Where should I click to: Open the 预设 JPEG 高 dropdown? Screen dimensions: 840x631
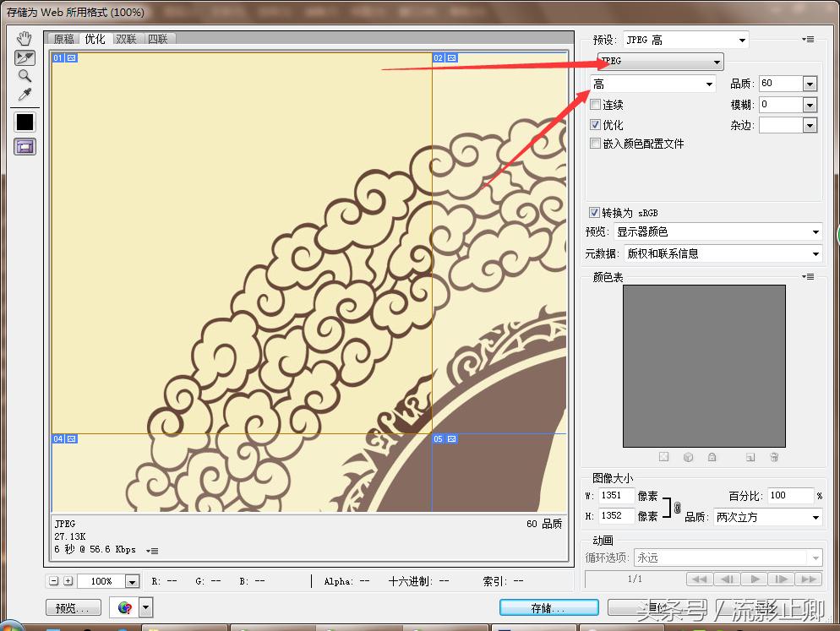[685, 40]
